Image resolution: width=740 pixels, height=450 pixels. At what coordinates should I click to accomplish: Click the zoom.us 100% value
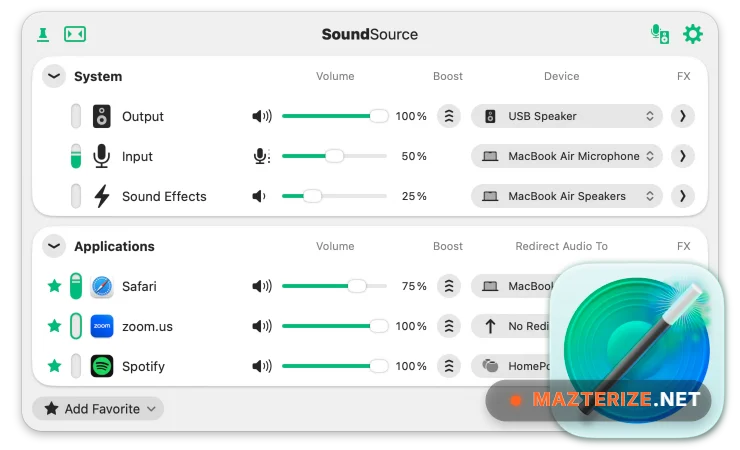[411, 326]
